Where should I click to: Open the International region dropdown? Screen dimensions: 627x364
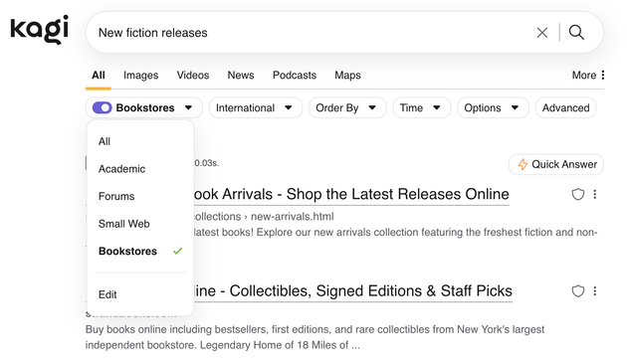(x=256, y=107)
